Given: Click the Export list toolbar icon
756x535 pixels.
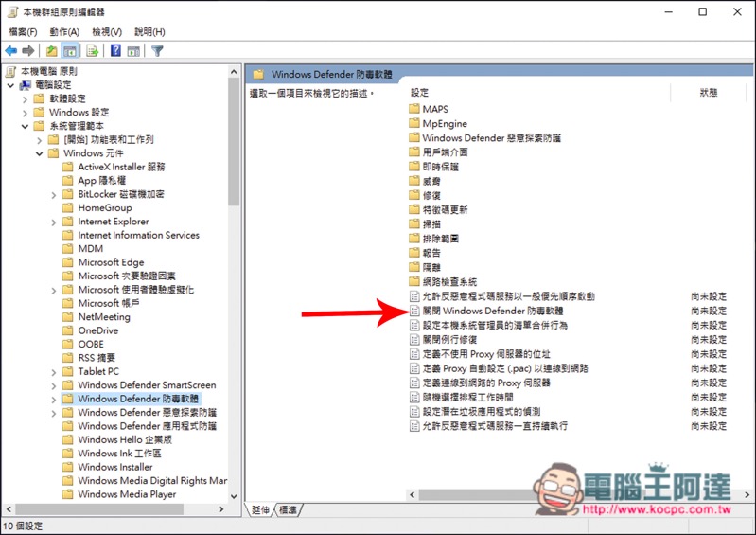Looking at the screenshot, I should [93, 50].
